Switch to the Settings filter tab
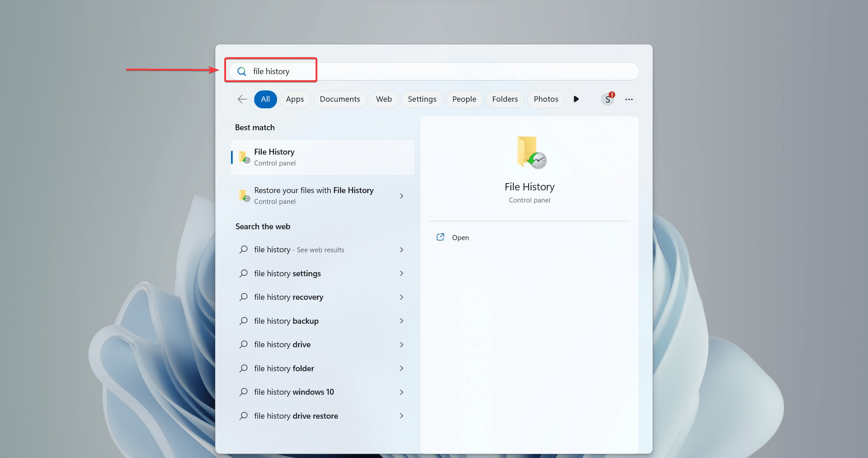The width and height of the screenshot is (868, 458). point(422,99)
